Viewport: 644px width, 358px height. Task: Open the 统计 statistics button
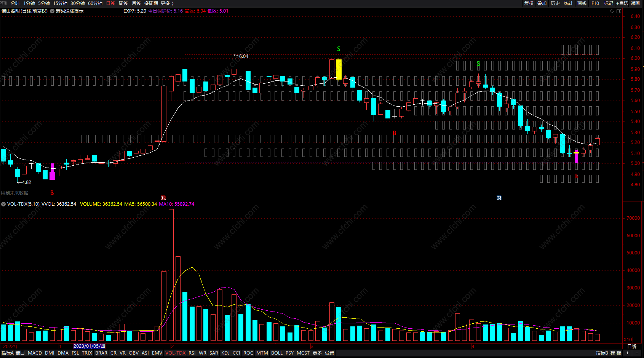(x=569, y=3)
